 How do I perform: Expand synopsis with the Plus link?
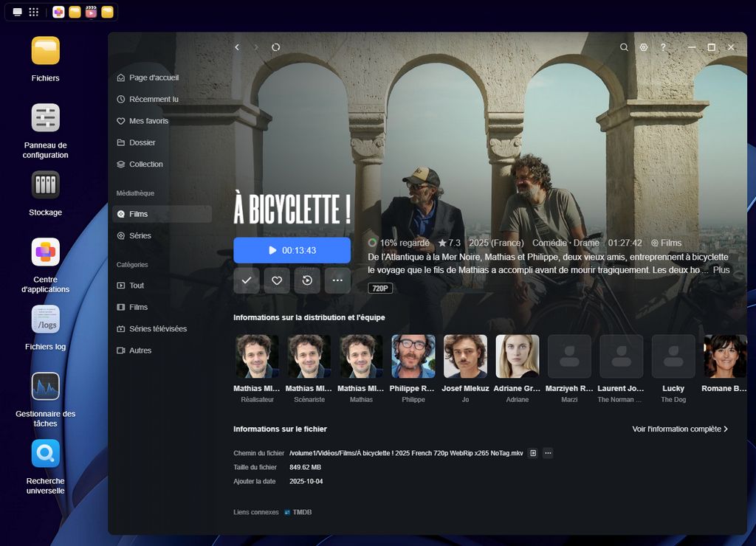(x=721, y=270)
